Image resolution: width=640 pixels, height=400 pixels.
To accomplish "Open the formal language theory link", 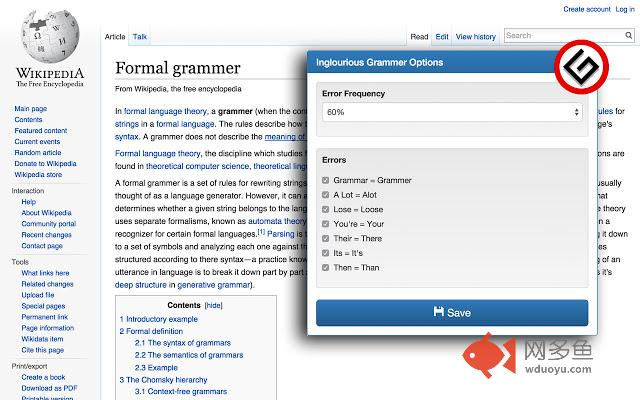I will click(166, 111).
